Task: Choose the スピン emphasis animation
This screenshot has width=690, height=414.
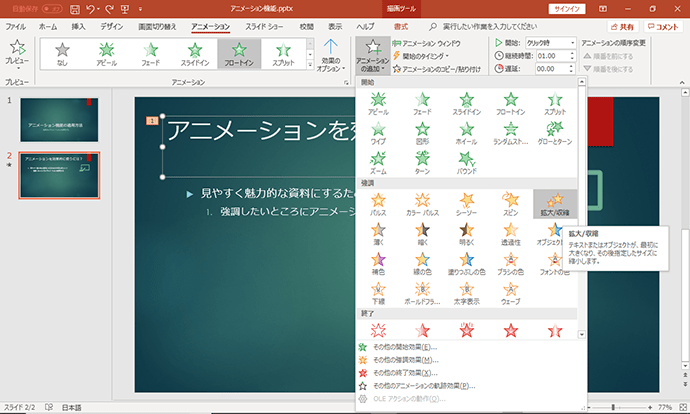Action: (510, 204)
